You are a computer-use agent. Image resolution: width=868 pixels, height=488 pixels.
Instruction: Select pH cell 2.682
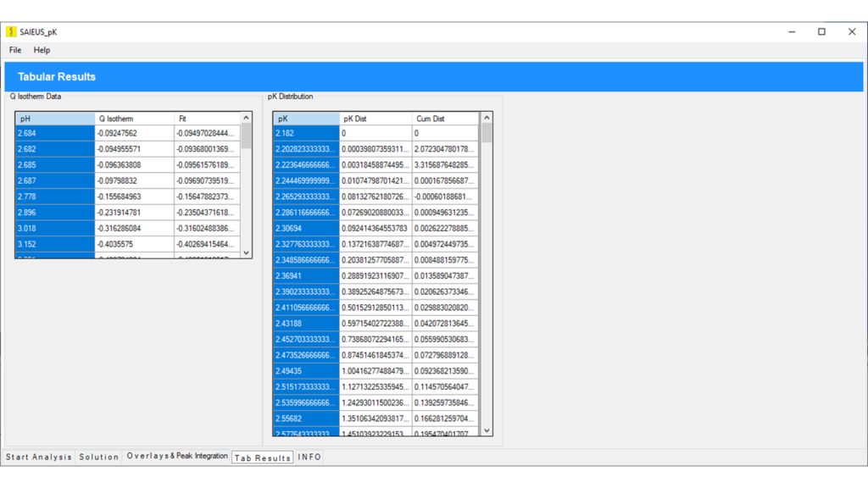coord(55,149)
